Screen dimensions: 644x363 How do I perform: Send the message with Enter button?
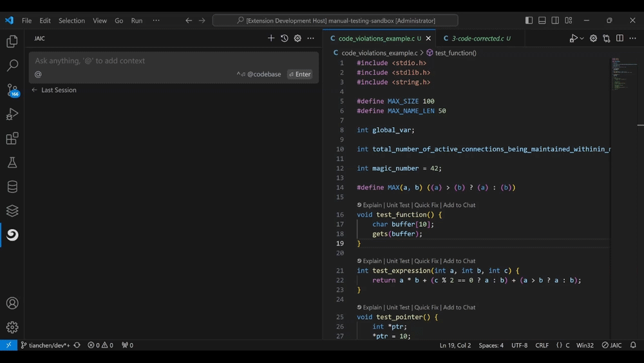(x=300, y=74)
